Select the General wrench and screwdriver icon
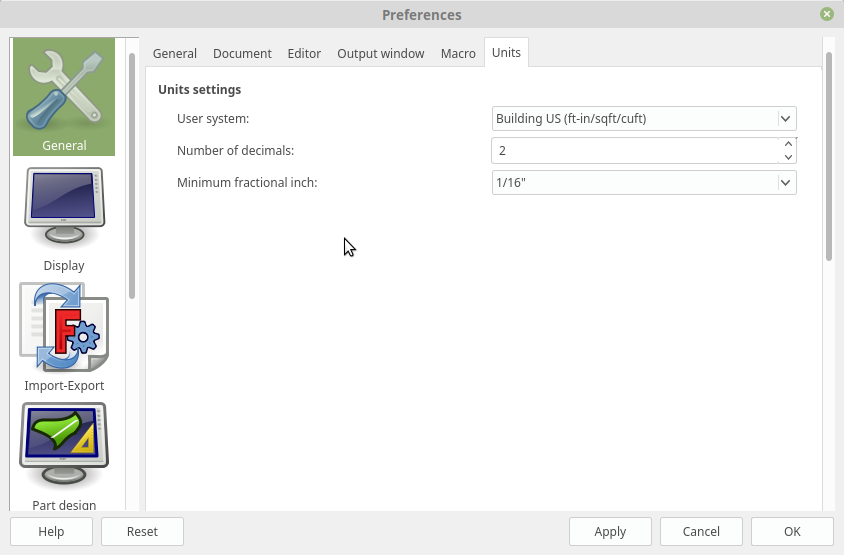The image size is (844, 555). click(64, 92)
